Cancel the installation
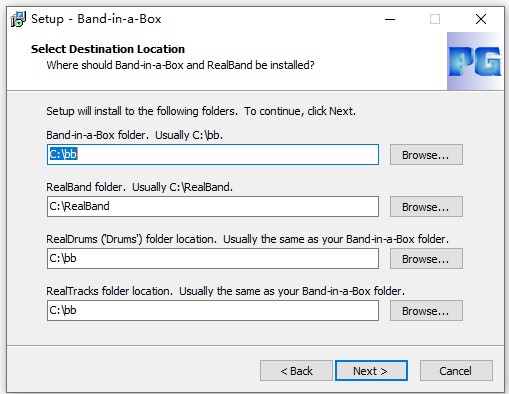The width and height of the screenshot is (509, 394). [456, 371]
